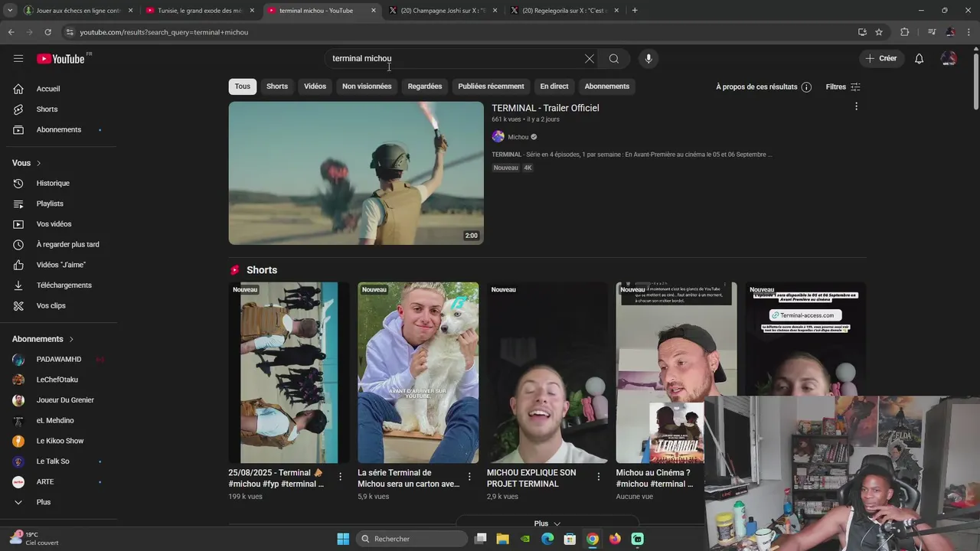Clear the search query with the X
Viewport: 980px width, 551px height.
590,58
